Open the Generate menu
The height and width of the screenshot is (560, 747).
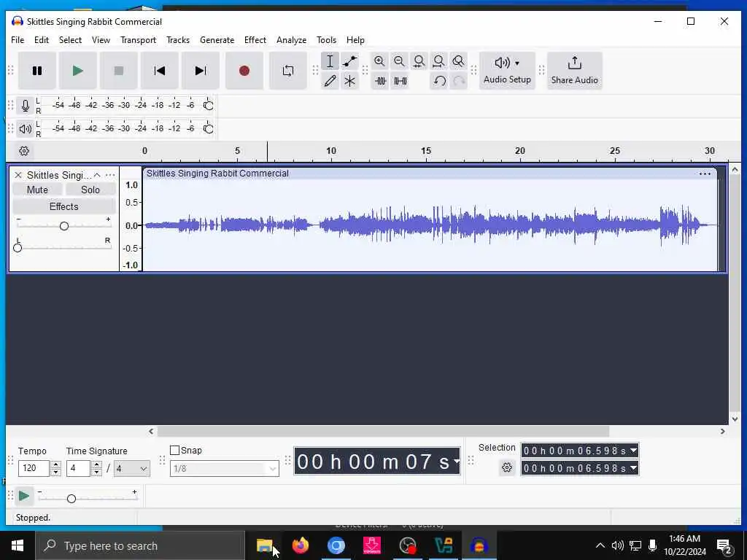[x=217, y=40]
